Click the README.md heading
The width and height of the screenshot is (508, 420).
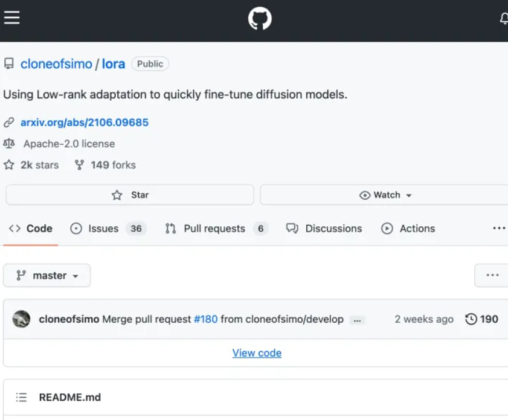click(x=70, y=397)
